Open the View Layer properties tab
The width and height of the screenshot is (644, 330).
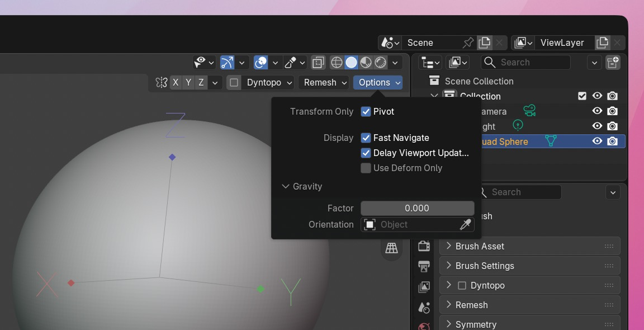(x=424, y=287)
